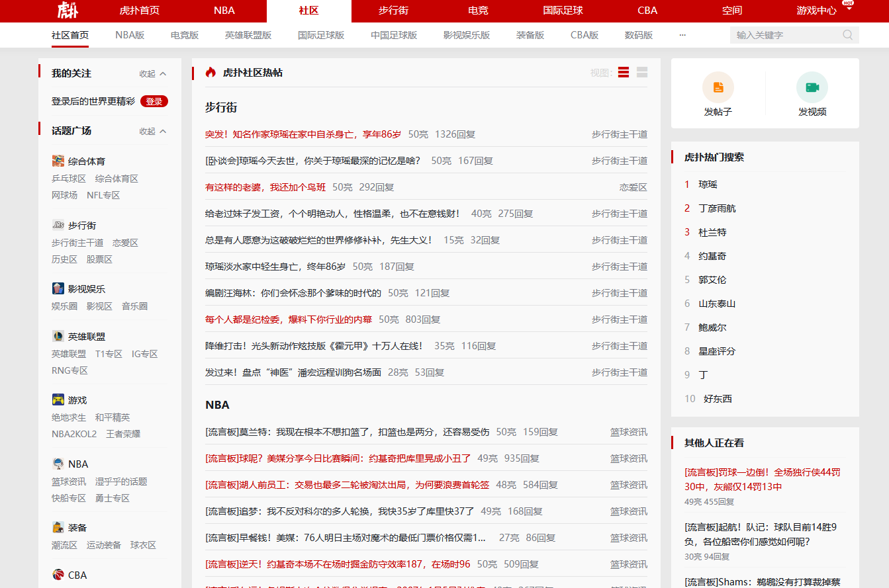Screen dimensions: 889x588
Task: Click the Hupu logo in header
Action: 67,10
